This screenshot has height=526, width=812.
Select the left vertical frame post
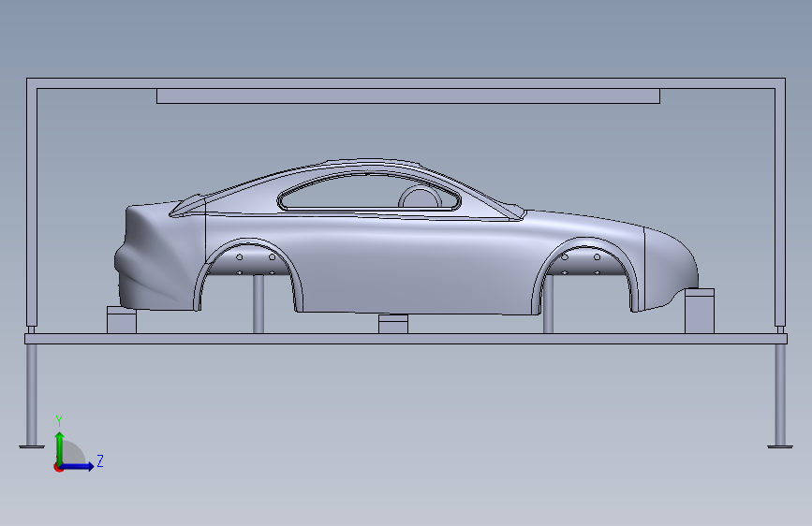pyautogui.click(x=32, y=207)
